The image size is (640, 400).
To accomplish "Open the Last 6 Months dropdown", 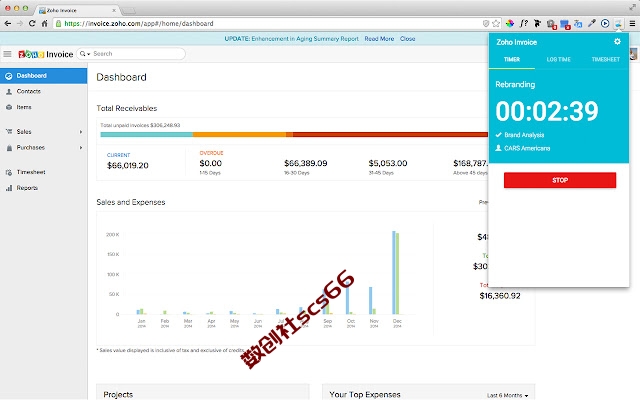I will pos(507,395).
